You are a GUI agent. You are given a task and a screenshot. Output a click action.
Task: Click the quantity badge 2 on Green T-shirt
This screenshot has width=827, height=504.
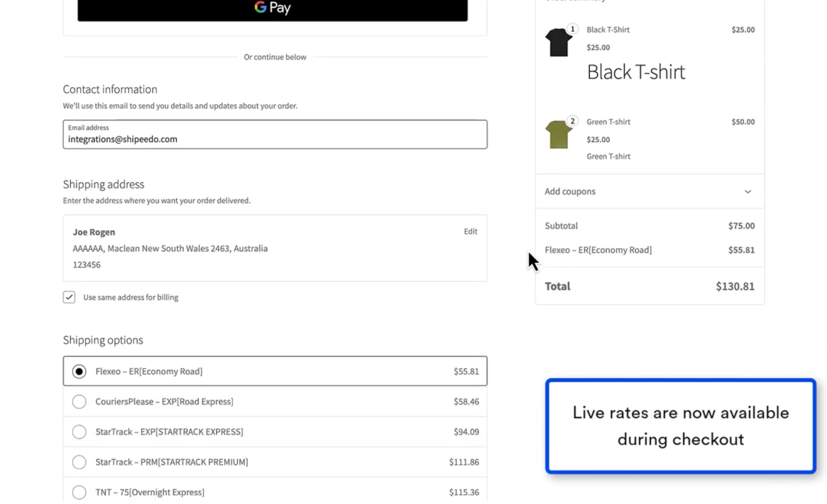point(573,121)
